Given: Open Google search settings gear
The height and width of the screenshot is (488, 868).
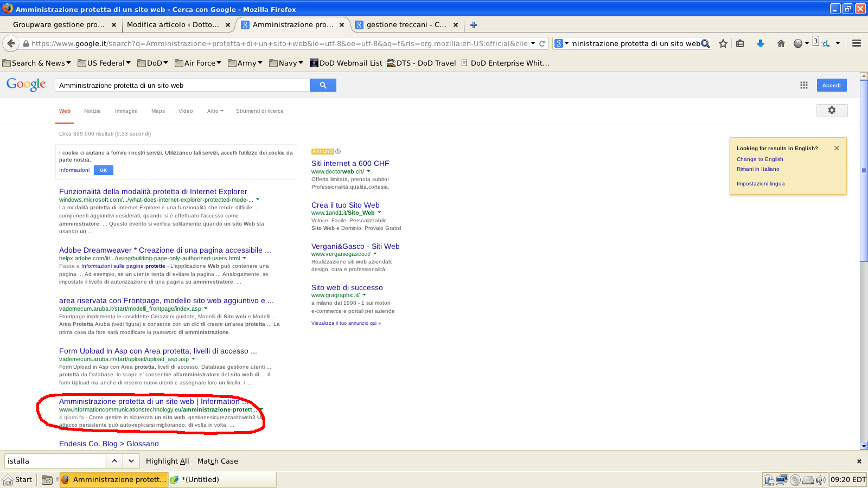Looking at the screenshot, I should pos(832,110).
